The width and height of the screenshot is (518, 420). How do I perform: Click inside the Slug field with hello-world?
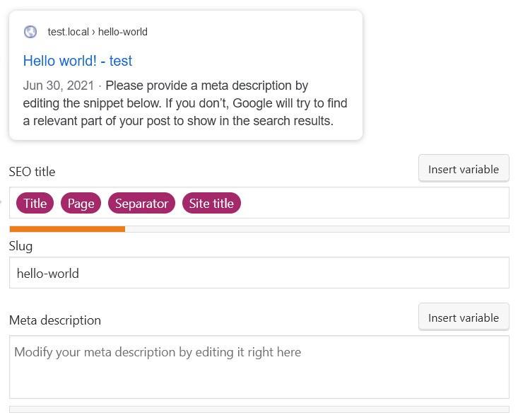click(259, 273)
